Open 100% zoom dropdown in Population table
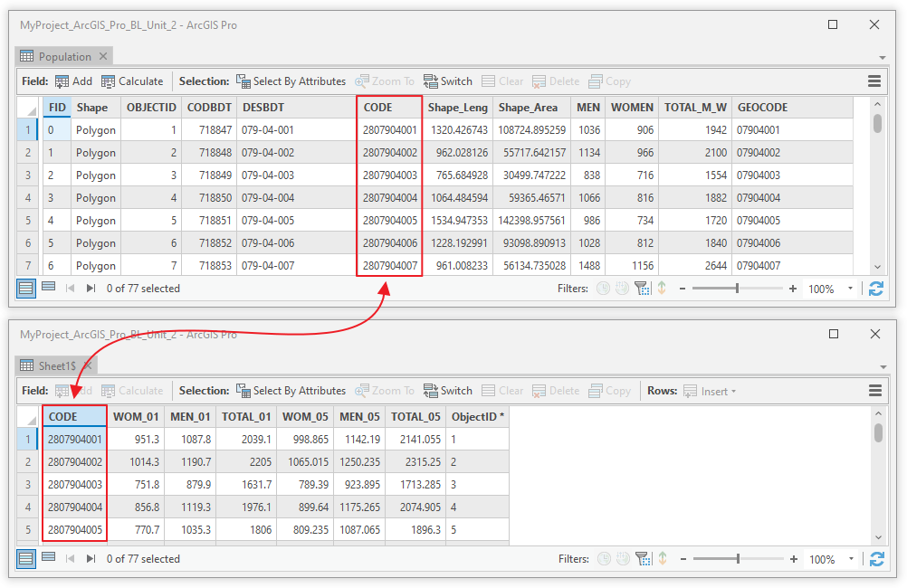907x588 pixels. (x=850, y=289)
